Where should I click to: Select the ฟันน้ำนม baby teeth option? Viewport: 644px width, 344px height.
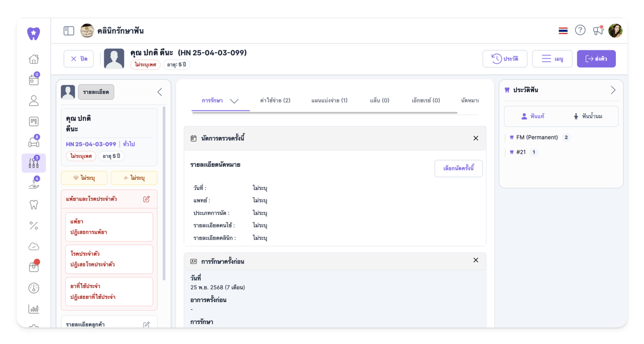[x=588, y=117]
